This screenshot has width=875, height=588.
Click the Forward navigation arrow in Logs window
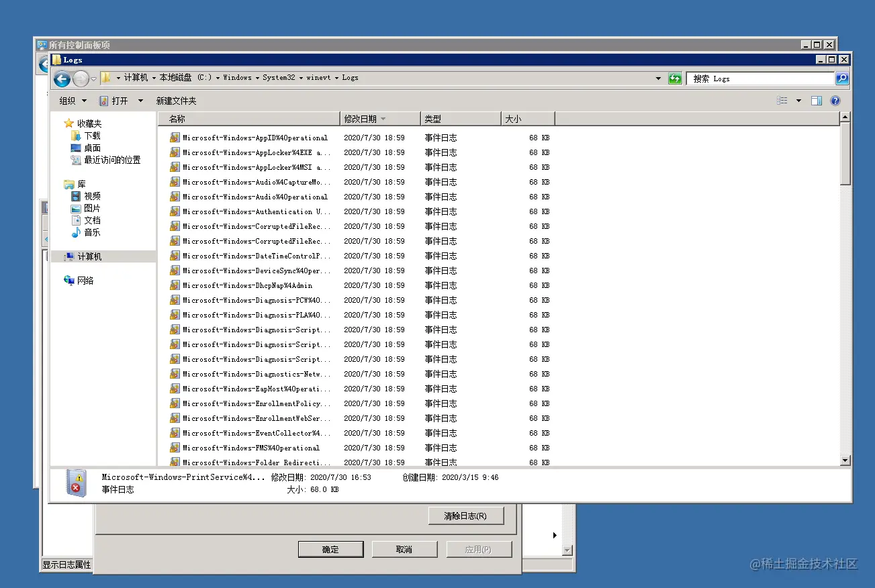tap(81, 79)
